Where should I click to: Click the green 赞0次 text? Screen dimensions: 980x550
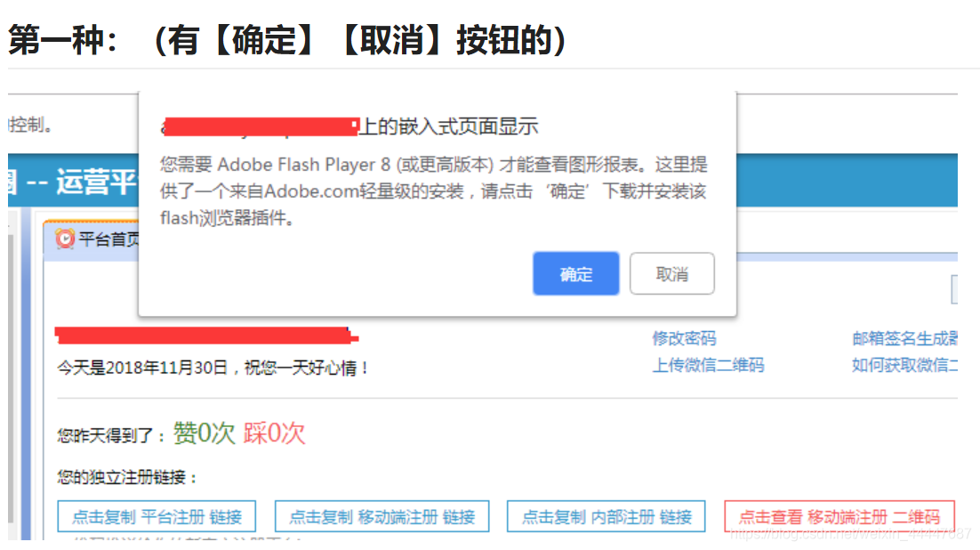[x=204, y=433]
